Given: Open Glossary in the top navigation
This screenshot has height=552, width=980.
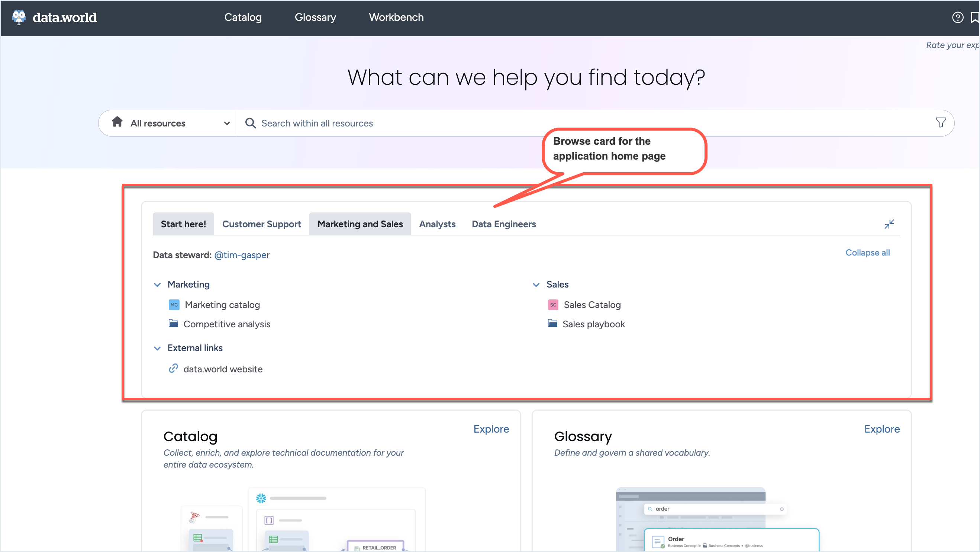Looking at the screenshot, I should click(315, 17).
